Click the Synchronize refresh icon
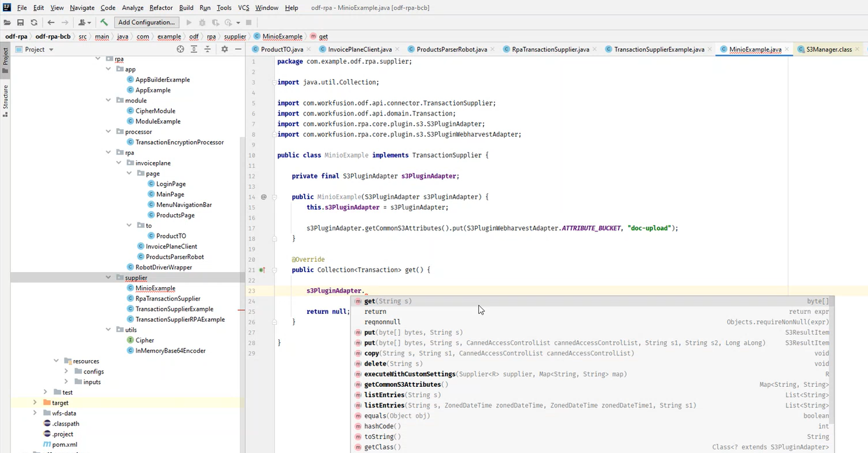868x453 pixels. point(34,22)
